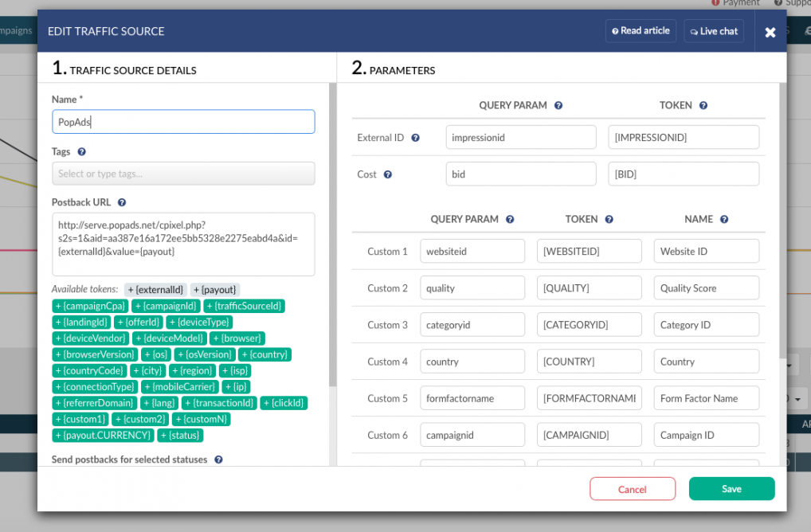811x532 pixels.
Task: Close the Edit Traffic Source dialog
Action: (x=770, y=32)
